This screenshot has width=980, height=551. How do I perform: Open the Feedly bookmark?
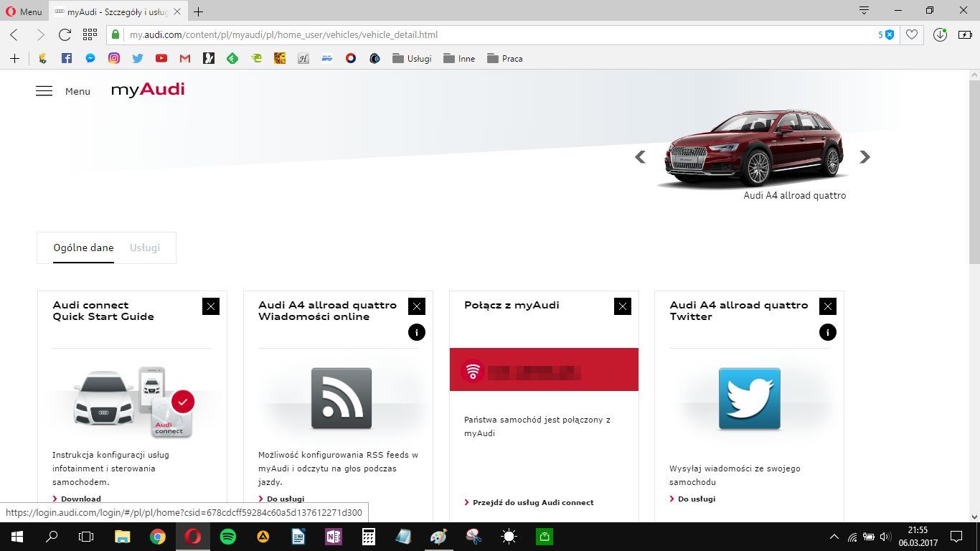click(232, 59)
